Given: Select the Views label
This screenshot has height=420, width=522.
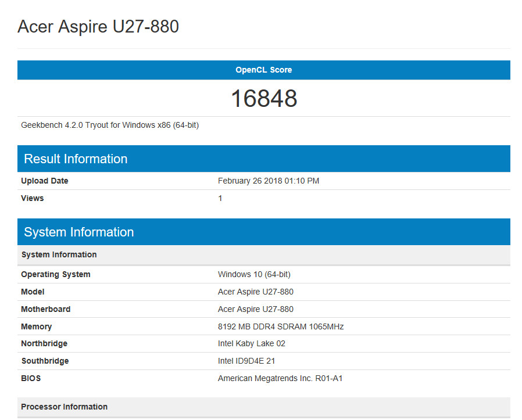Looking at the screenshot, I should click(x=33, y=198).
